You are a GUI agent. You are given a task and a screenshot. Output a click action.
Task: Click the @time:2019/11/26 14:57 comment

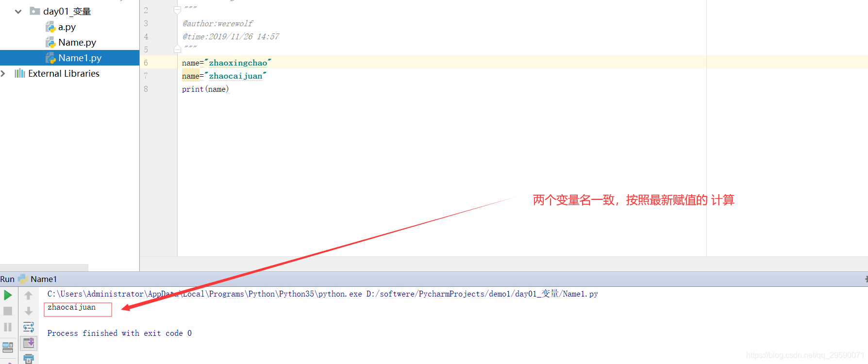coord(231,36)
